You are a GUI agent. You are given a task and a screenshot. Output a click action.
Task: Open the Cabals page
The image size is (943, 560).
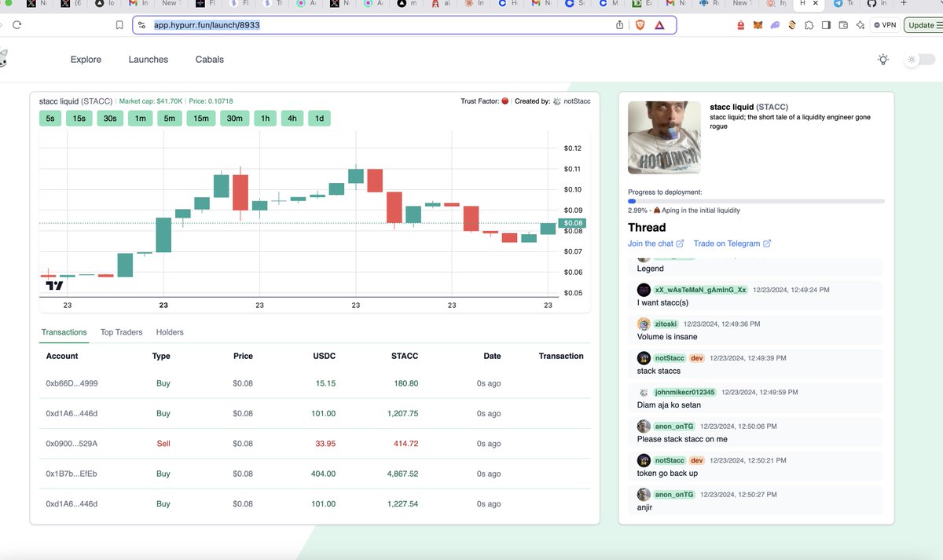210,60
